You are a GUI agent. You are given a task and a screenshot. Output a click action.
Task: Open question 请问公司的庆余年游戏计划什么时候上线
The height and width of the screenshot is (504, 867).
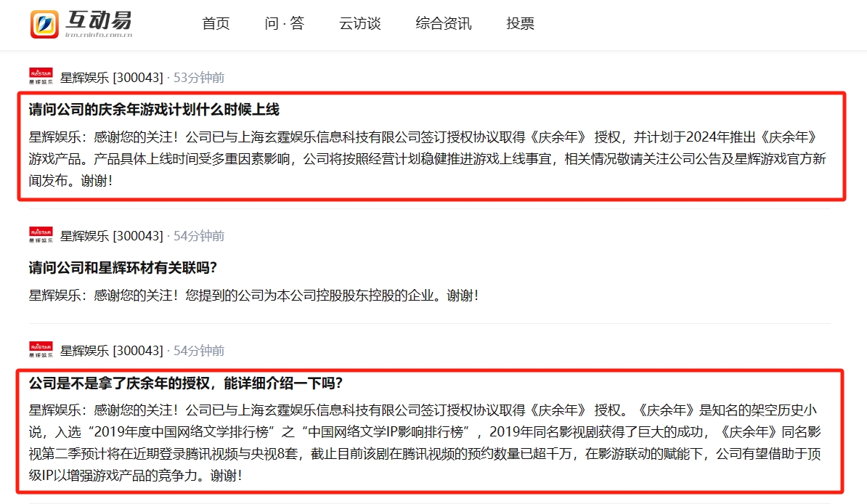click(x=154, y=110)
